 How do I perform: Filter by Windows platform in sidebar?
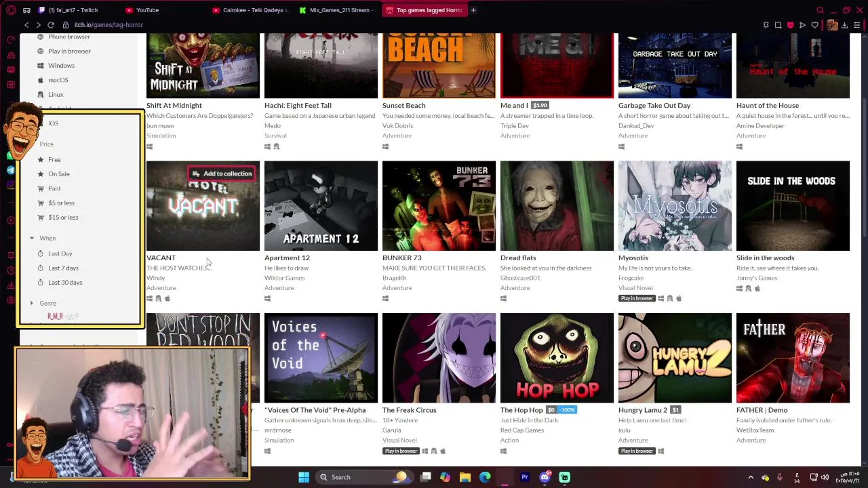click(x=61, y=66)
